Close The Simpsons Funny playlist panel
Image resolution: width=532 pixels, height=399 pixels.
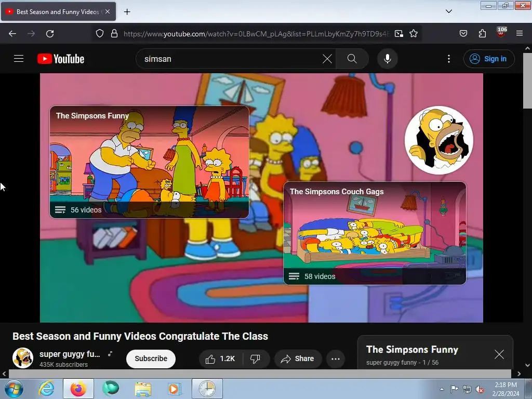499,354
